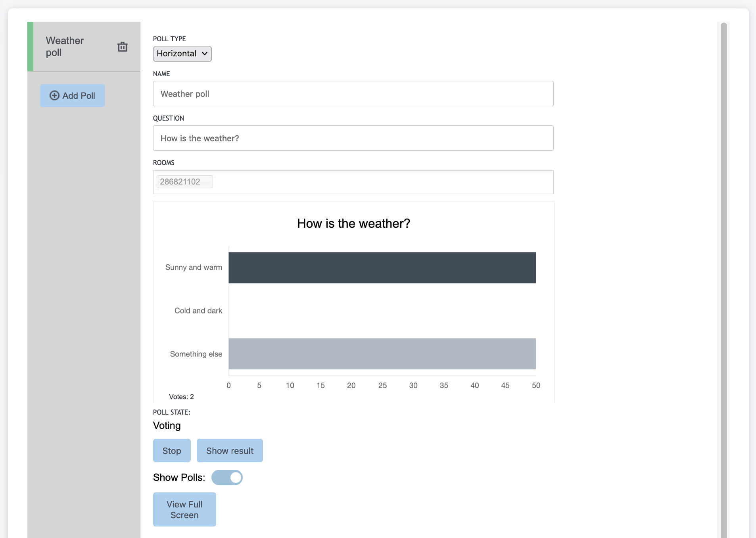Select Weather poll in the sidebar
Screen dimensions: 756x538
point(65,47)
